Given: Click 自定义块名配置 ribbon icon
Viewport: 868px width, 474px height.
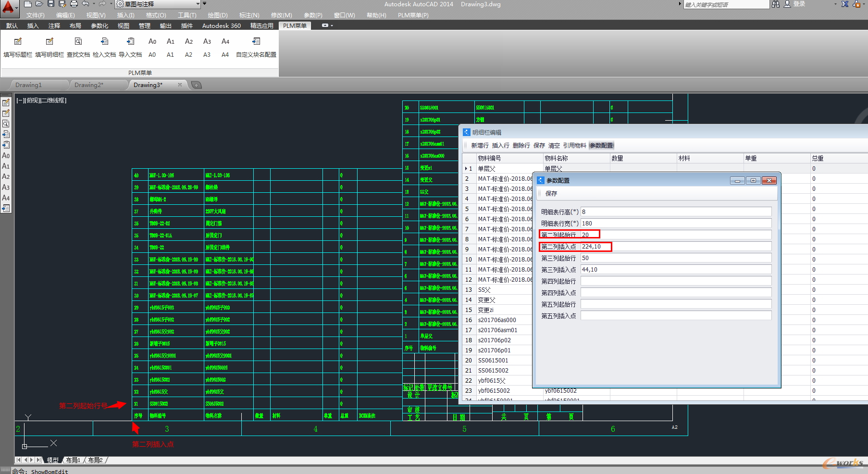Looking at the screenshot, I should [256, 41].
